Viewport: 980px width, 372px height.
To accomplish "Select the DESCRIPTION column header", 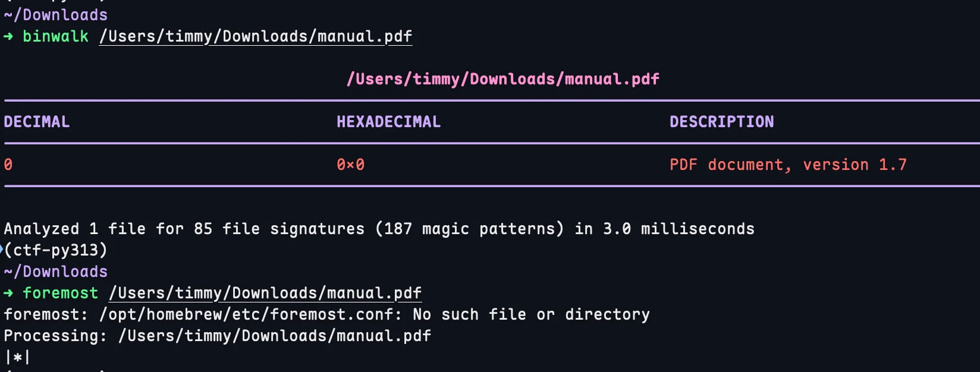I will tap(721, 122).
